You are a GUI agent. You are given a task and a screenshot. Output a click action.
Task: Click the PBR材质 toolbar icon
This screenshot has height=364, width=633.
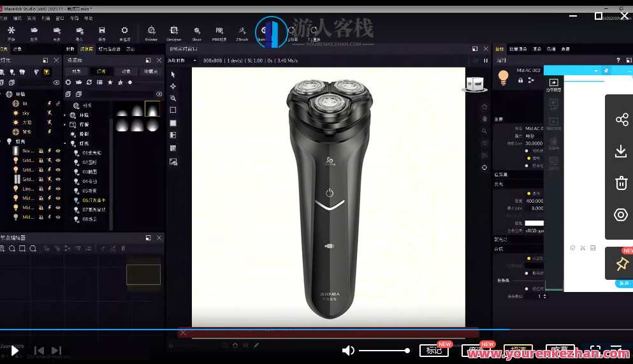219,31
